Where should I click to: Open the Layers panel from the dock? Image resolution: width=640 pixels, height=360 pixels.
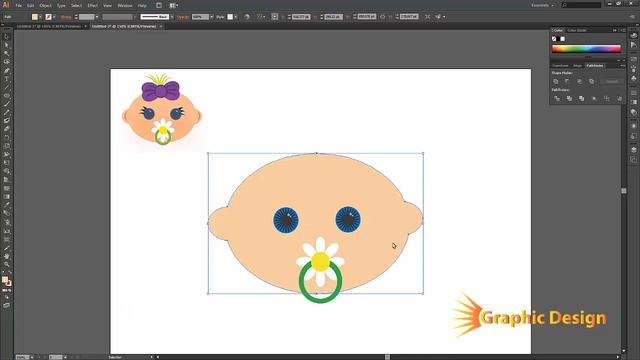coord(633,150)
